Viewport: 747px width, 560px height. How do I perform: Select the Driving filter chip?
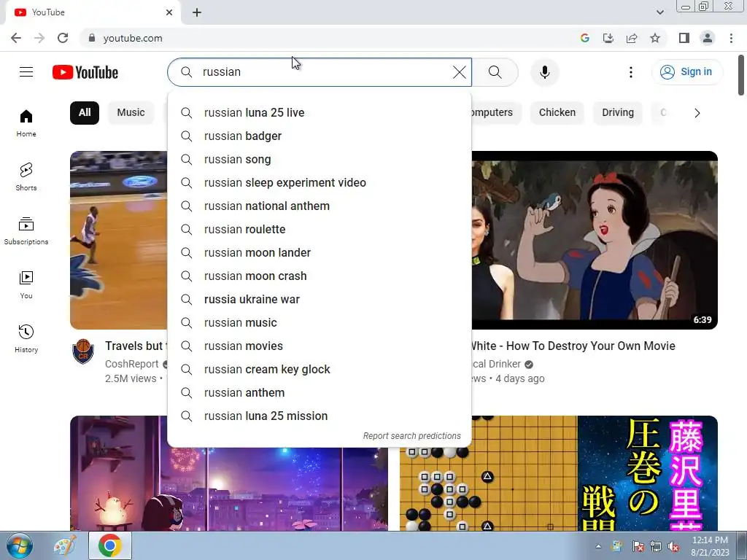pos(617,113)
